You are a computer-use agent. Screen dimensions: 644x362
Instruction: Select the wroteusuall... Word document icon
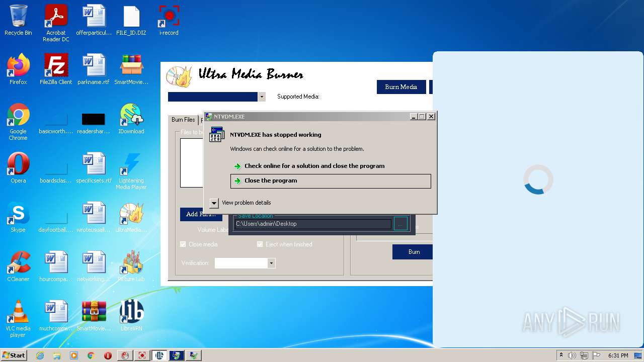pos(94,217)
